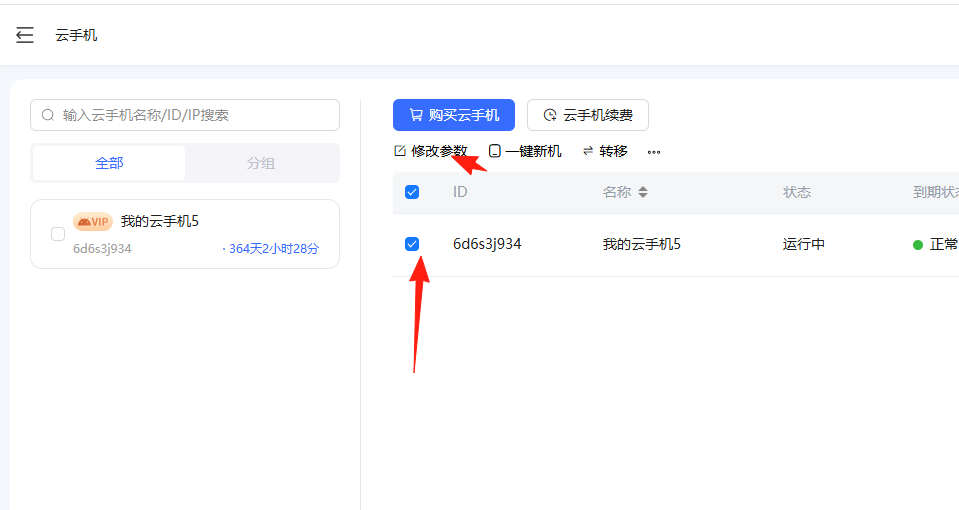The image size is (959, 510).
Task: Click the 正常 expiry status text
Action: (944, 245)
